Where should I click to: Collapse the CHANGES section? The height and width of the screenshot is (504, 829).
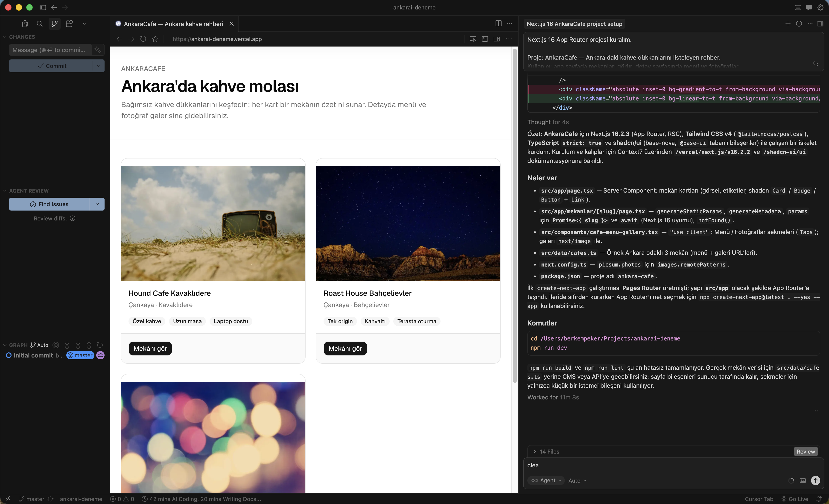[x=5, y=37]
